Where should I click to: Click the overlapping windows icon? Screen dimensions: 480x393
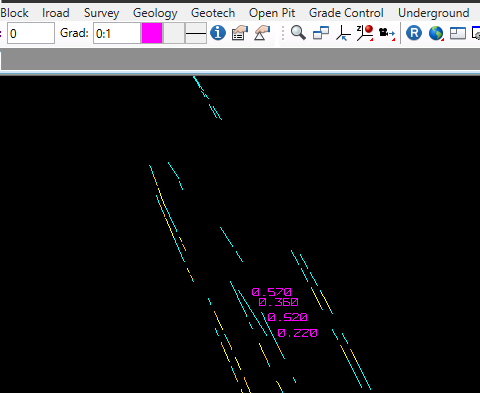[321, 33]
